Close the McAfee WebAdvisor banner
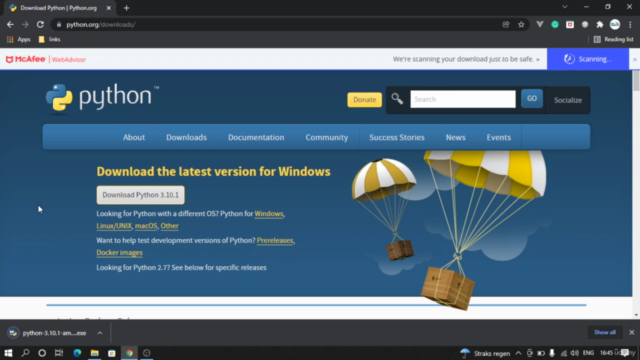The width and height of the screenshot is (640, 360). click(x=635, y=60)
